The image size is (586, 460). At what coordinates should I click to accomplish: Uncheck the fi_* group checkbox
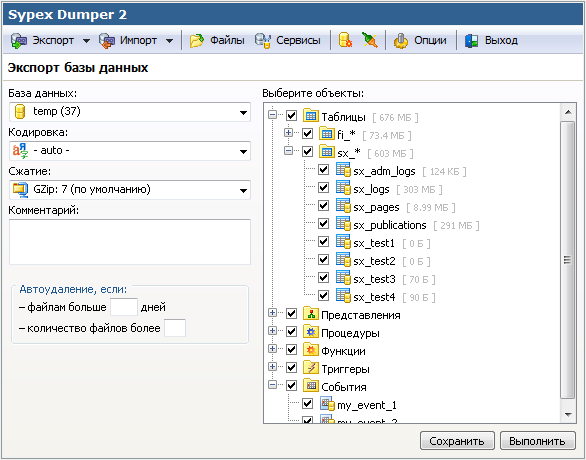(308, 133)
